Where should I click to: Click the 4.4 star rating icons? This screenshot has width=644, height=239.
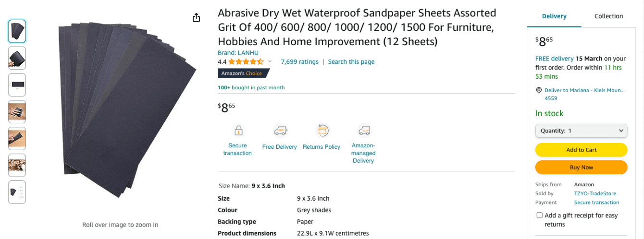pos(246,62)
